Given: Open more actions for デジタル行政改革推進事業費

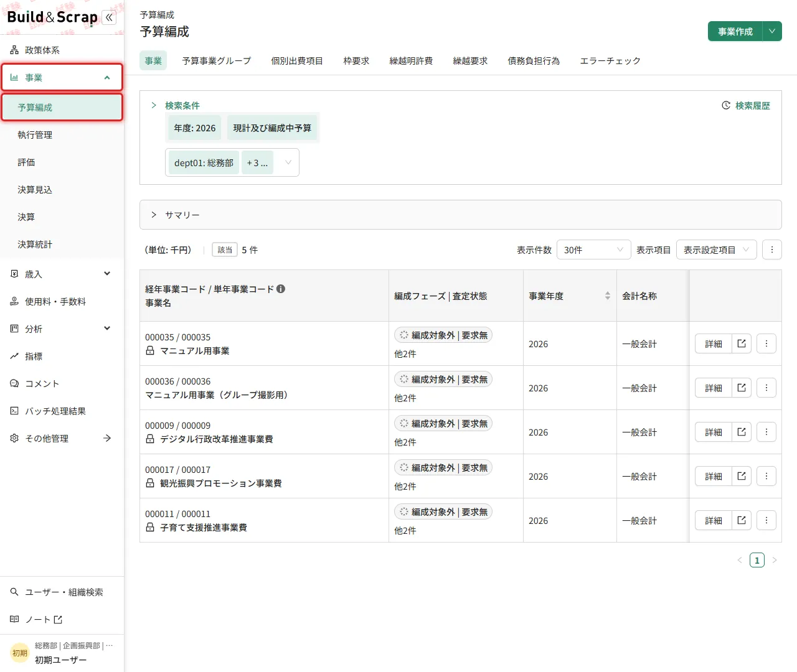Looking at the screenshot, I should 766,432.
